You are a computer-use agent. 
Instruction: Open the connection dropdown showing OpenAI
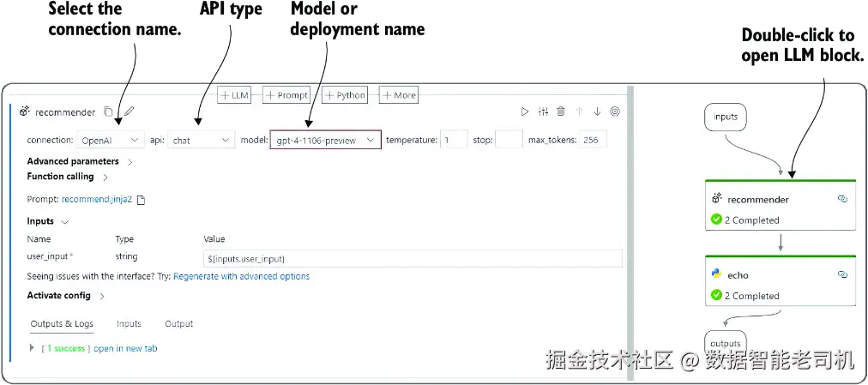click(x=110, y=140)
